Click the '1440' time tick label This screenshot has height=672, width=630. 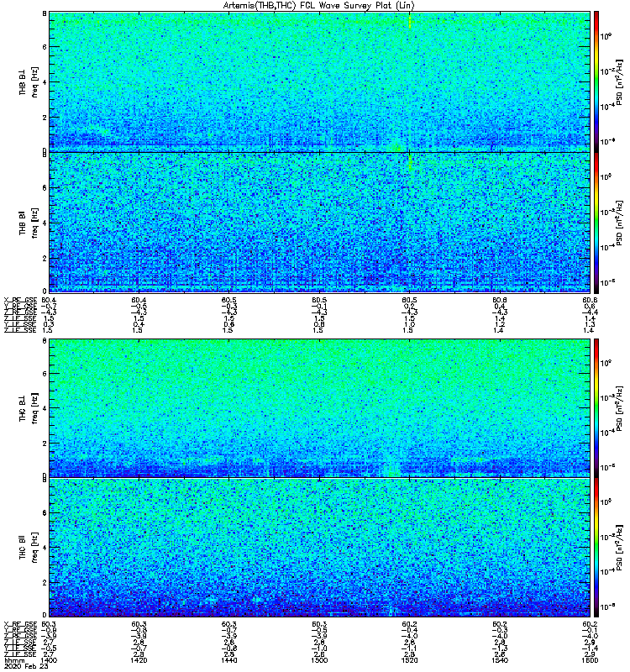point(229,660)
